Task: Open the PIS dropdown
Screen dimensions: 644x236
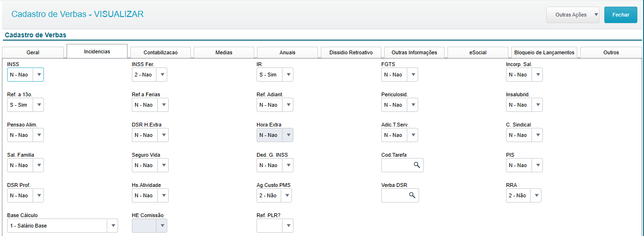Action: 524,165
